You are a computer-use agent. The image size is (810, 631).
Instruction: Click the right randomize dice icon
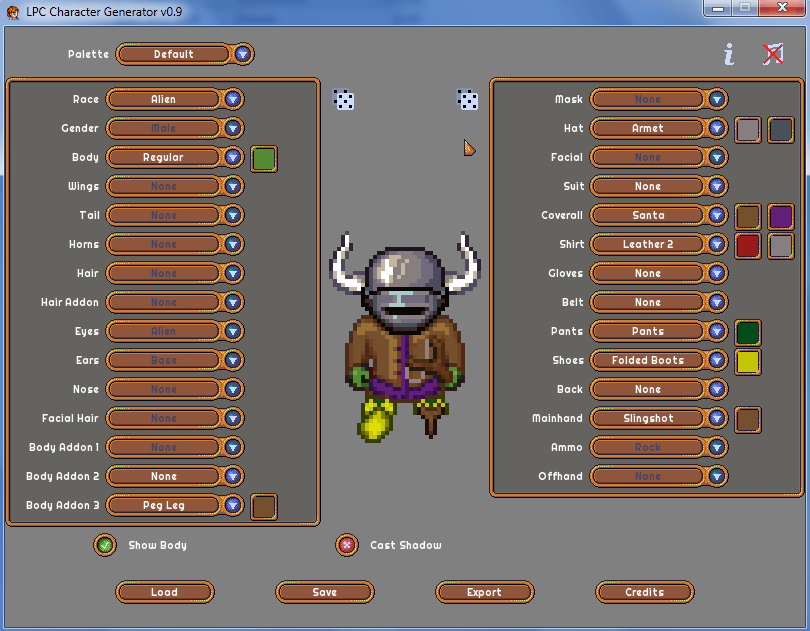click(x=468, y=99)
